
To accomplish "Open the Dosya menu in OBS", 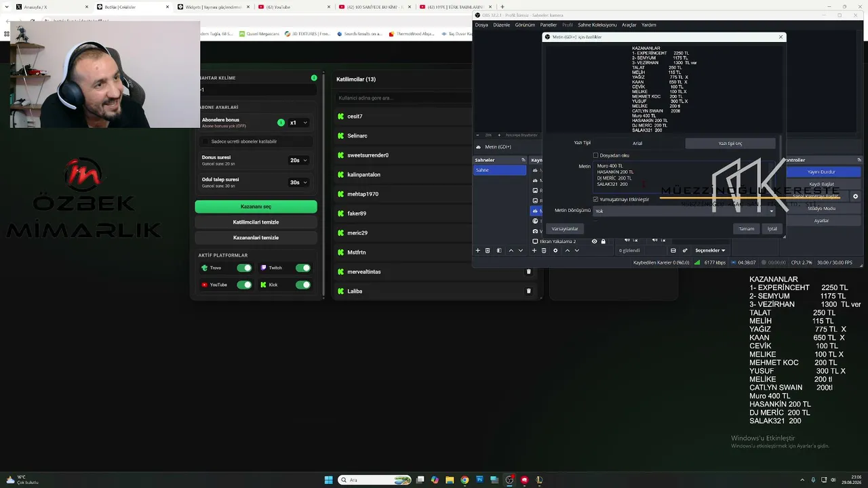I will coord(481,25).
